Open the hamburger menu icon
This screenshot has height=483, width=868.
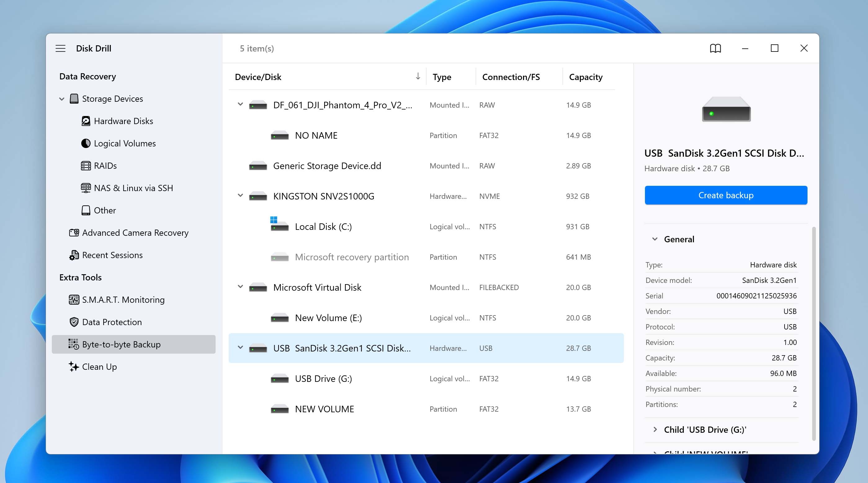(x=60, y=48)
